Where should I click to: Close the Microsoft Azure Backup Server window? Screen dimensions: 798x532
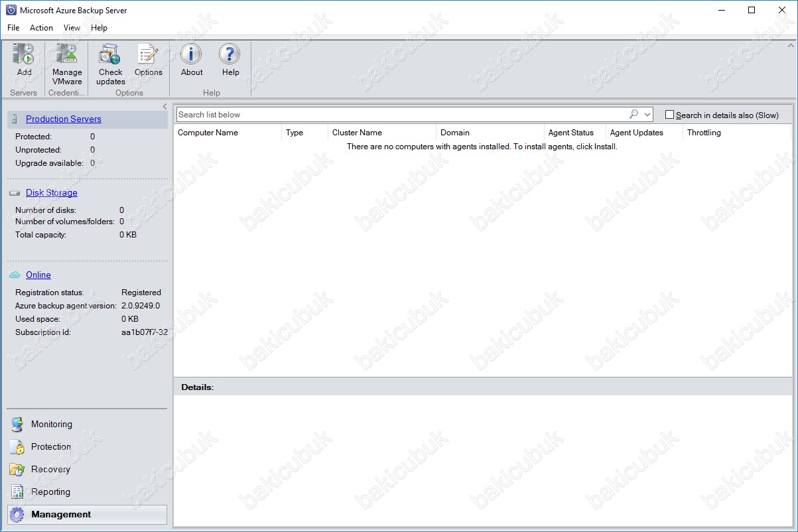782,10
